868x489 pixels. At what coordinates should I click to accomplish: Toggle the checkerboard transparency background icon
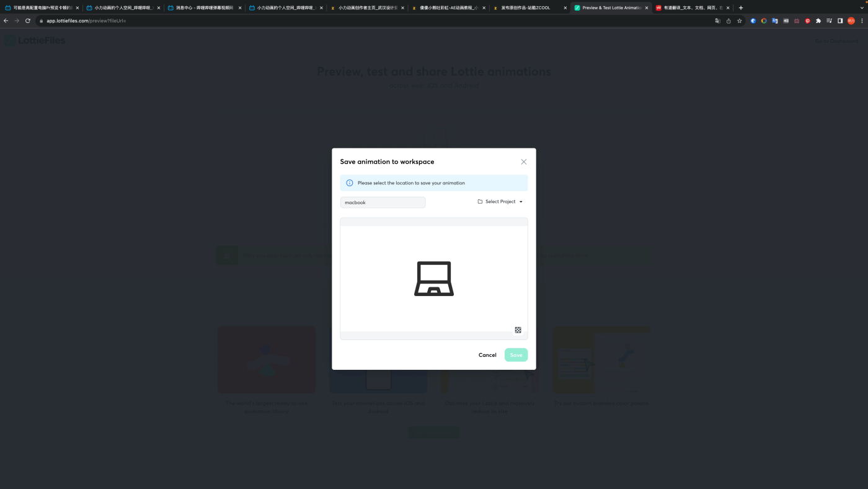tap(518, 330)
